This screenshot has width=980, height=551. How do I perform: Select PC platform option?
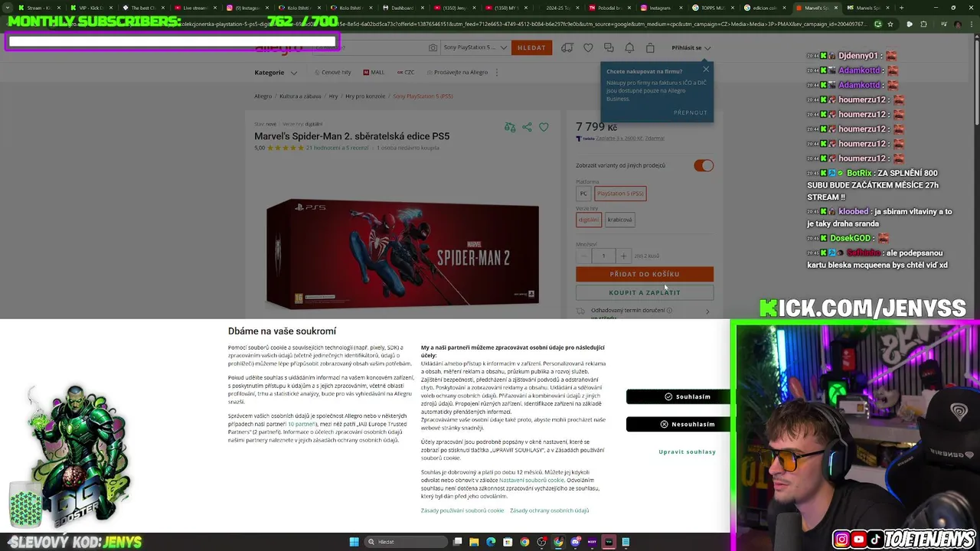pos(583,194)
